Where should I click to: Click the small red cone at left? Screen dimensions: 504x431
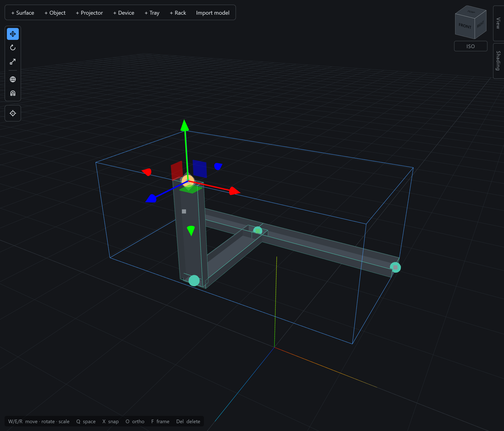point(147,172)
